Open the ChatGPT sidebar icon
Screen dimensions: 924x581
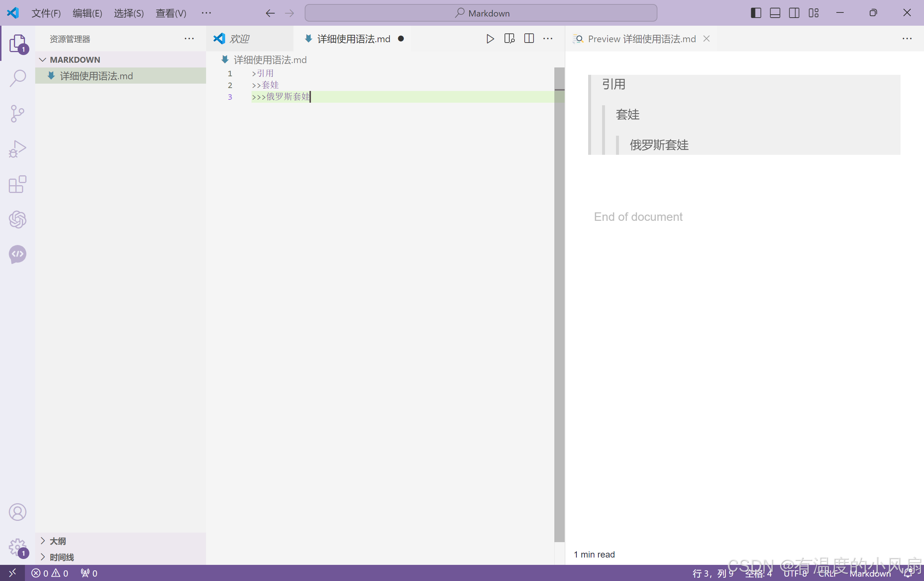click(x=18, y=219)
